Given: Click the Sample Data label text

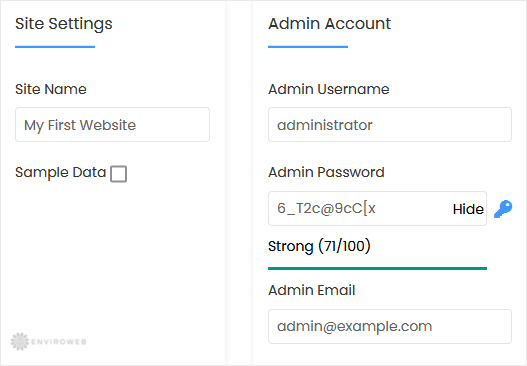Looking at the screenshot, I should [x=60, y=172].
